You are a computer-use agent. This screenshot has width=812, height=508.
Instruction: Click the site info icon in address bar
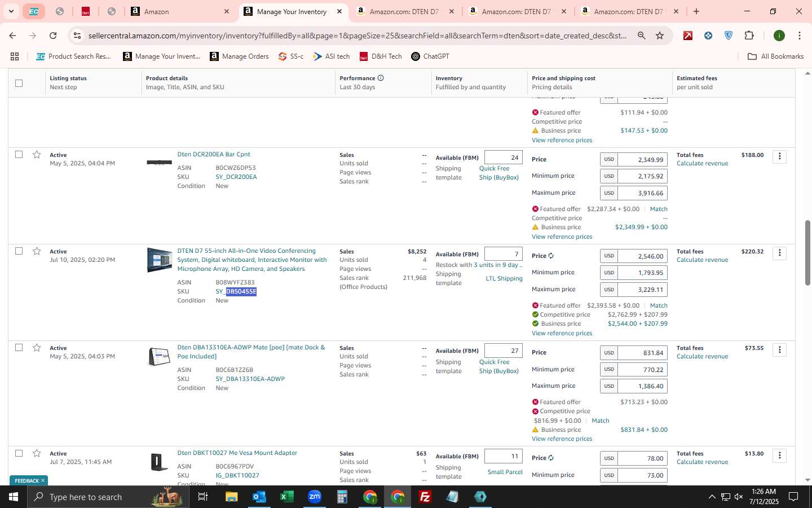pos(77,36)
